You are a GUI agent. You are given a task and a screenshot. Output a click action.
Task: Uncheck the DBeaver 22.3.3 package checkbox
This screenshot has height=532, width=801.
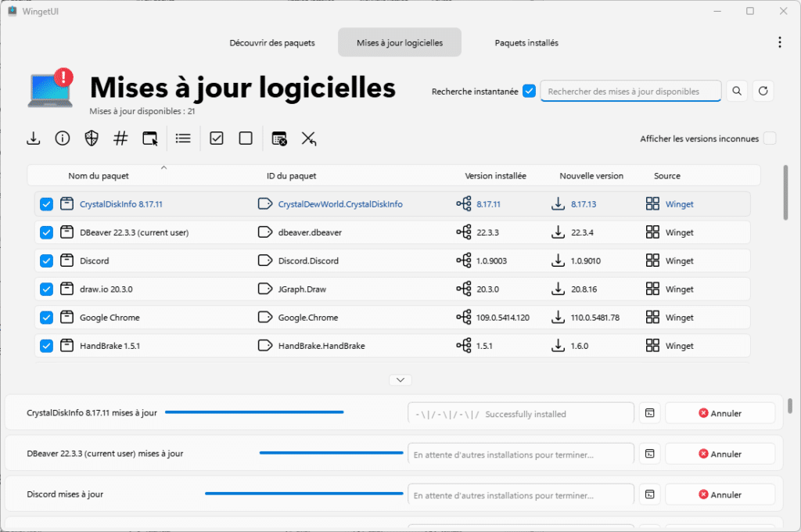(46, 232)
